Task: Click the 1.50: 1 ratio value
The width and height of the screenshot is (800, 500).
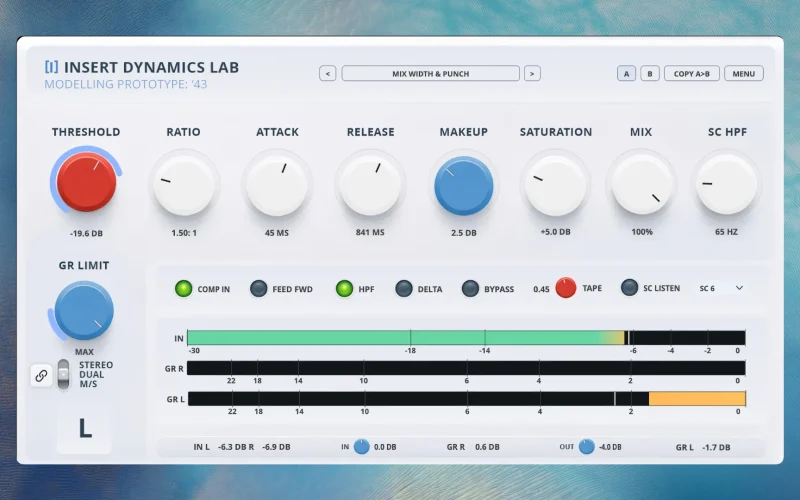Action: point(184,233)
